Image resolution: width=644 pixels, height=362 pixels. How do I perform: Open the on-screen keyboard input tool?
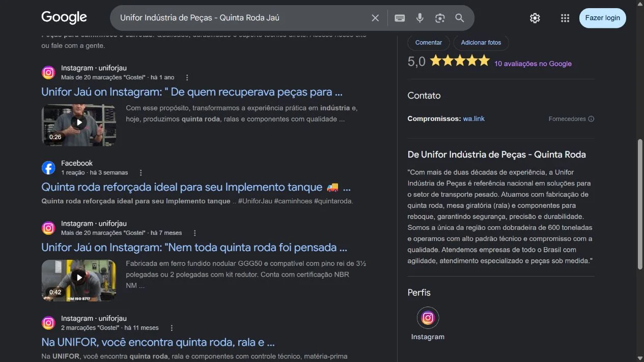(x=400, y=18)
